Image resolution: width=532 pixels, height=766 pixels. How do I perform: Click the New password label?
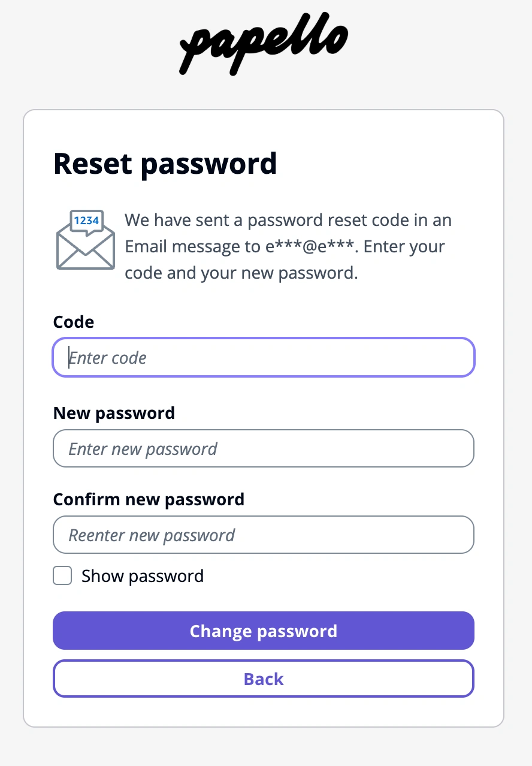pos(114,413)
